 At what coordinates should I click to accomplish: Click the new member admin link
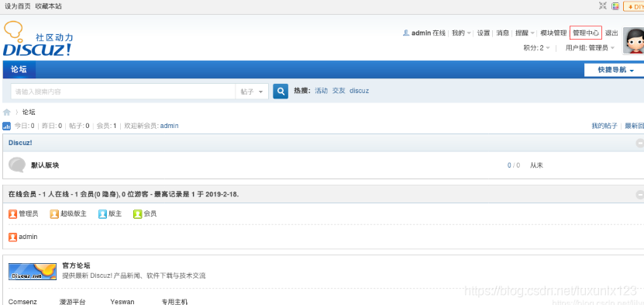pos(169,126)
